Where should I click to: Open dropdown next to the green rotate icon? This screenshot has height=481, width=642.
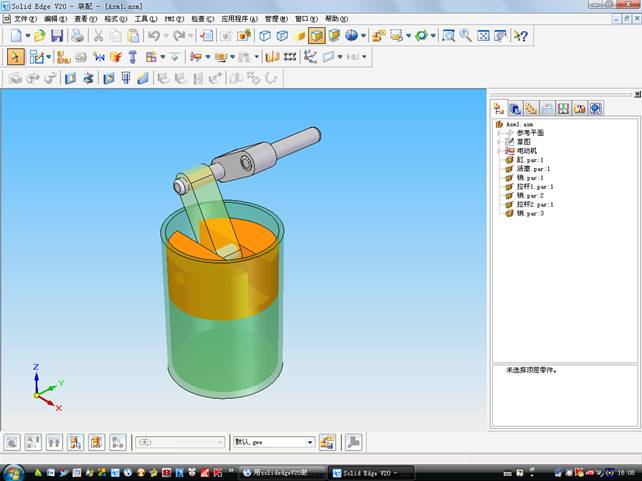pos(433,36)
